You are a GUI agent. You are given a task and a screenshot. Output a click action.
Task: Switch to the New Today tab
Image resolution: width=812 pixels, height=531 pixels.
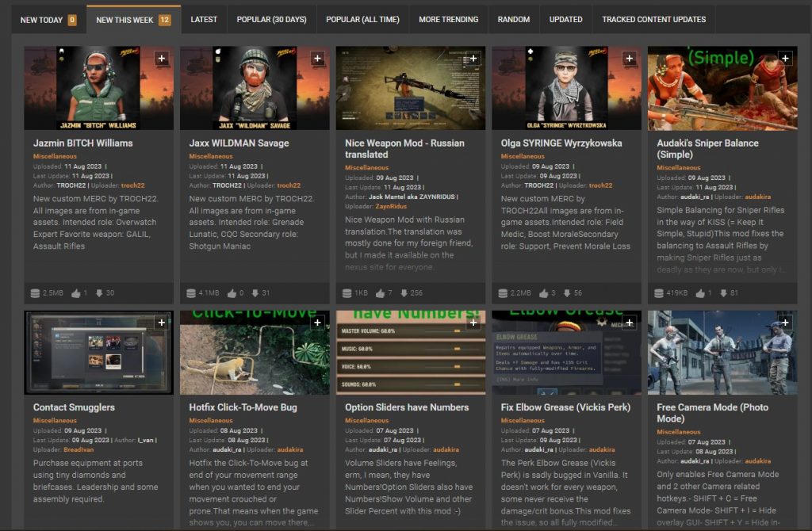(x=48, y=20)
